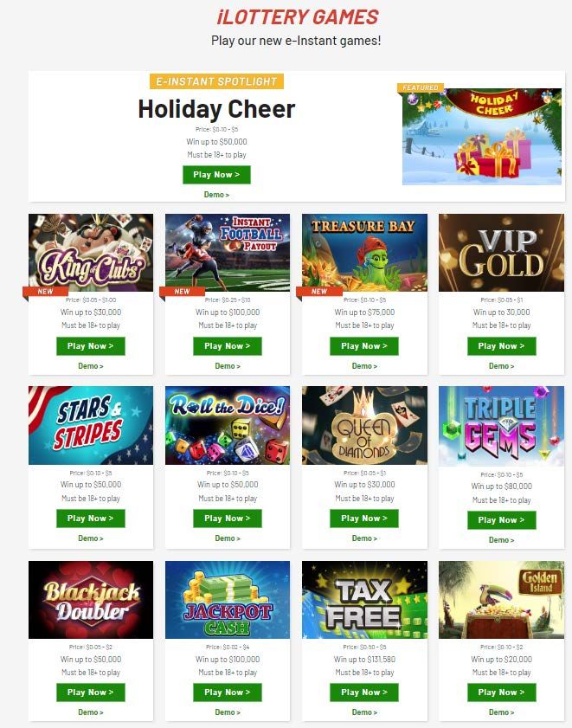Try the Demo for Stars & Stripes
572x728 pixels.
coord(91,538)
